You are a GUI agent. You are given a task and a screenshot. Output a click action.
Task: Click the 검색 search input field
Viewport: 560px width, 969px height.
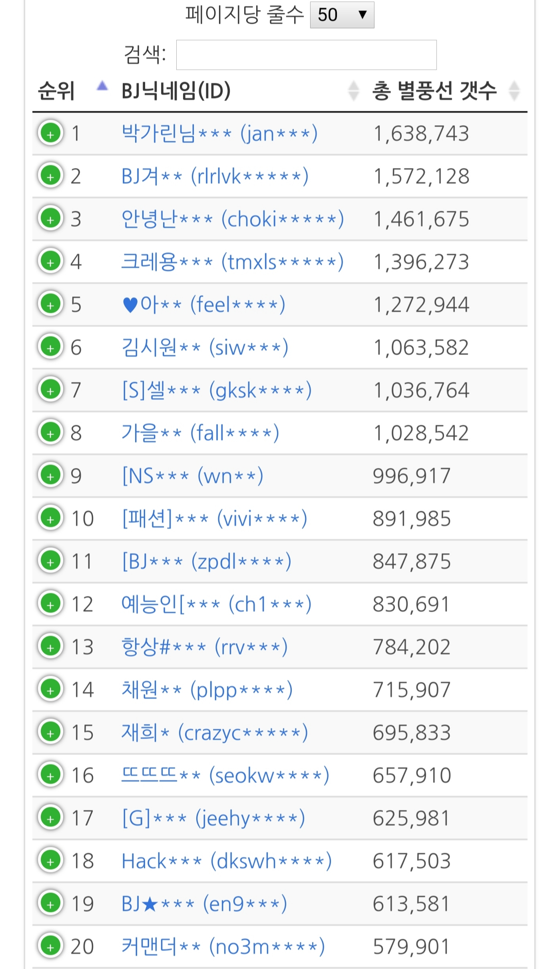point(306,55)
